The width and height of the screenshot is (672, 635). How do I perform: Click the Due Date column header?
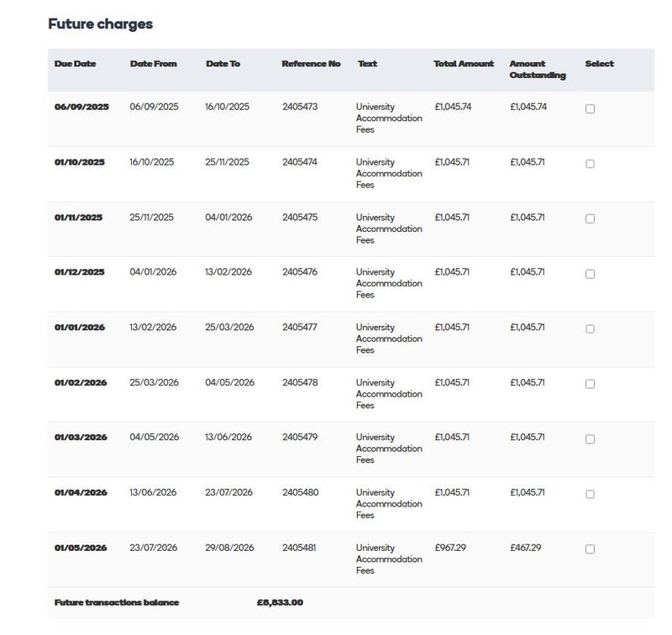pos(76,64)
